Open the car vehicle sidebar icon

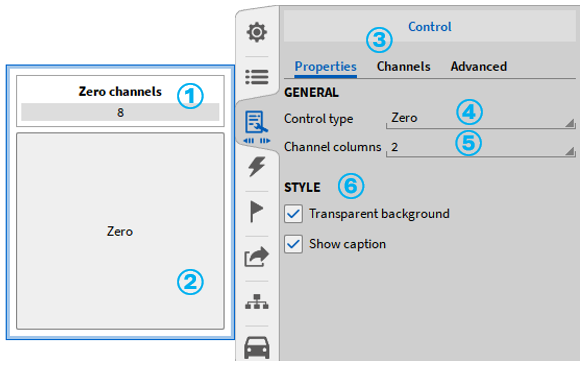257,347
